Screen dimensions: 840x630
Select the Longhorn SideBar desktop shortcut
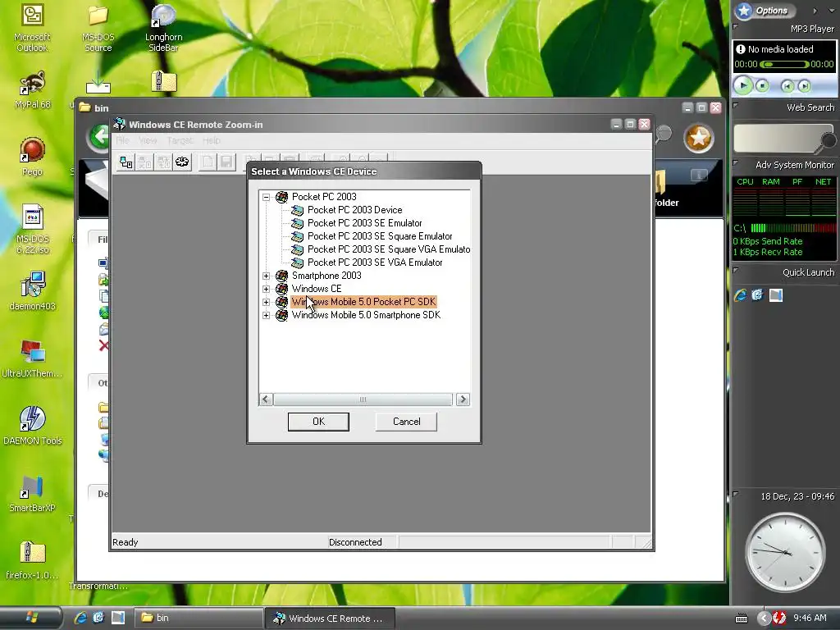point(163,28)
